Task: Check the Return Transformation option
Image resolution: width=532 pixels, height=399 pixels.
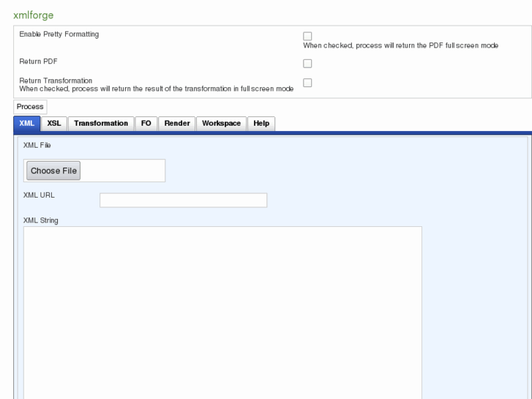Action: [x=307, y=83]
